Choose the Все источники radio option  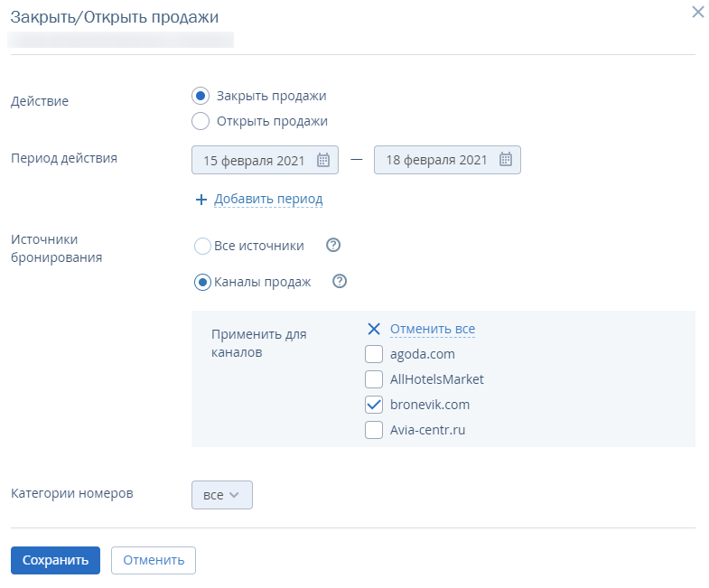tap(202, 246)
